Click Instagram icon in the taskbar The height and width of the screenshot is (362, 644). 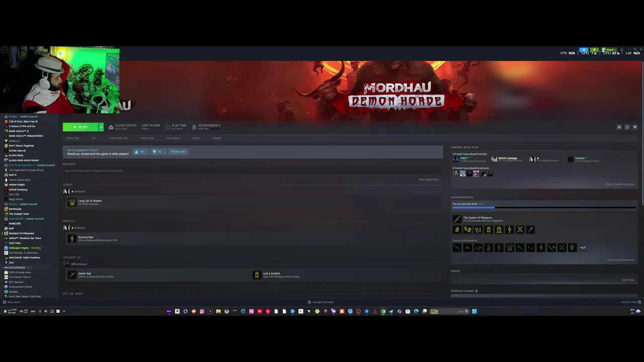(x=202, y=311)
